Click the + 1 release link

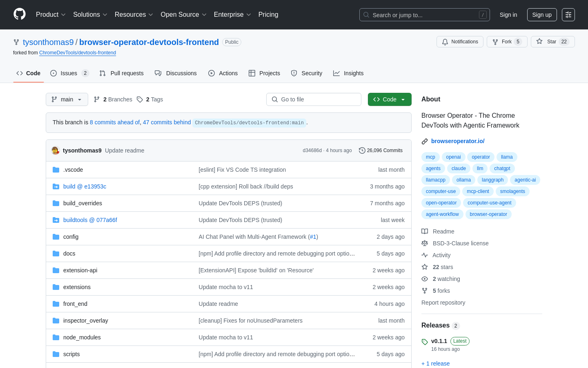tap(435, 364)
